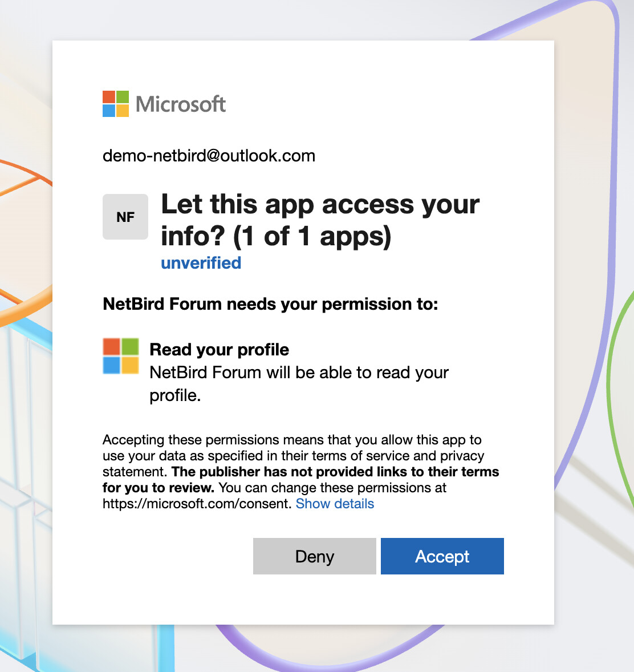Click the Microsoft wordmark text
The height and width of the screenshot is (672, 634).
(x=181, y=104)
